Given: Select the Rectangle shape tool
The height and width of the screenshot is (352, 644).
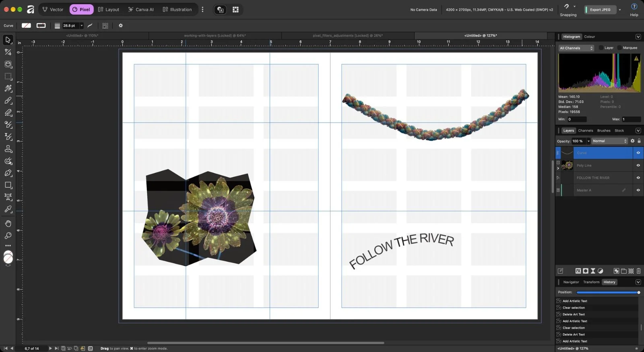Looking at the screenshot, I should [x=8, y=185].
